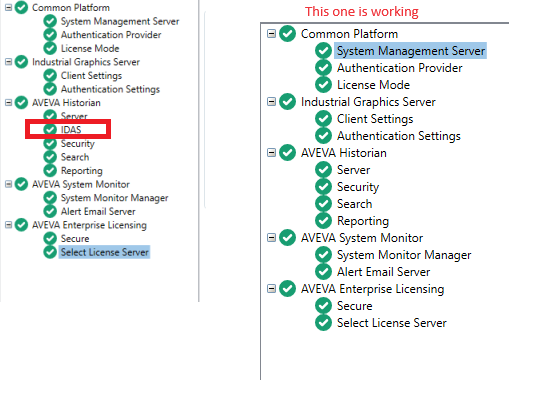Open Authentication Settings in right tree

tap(399, 136)
